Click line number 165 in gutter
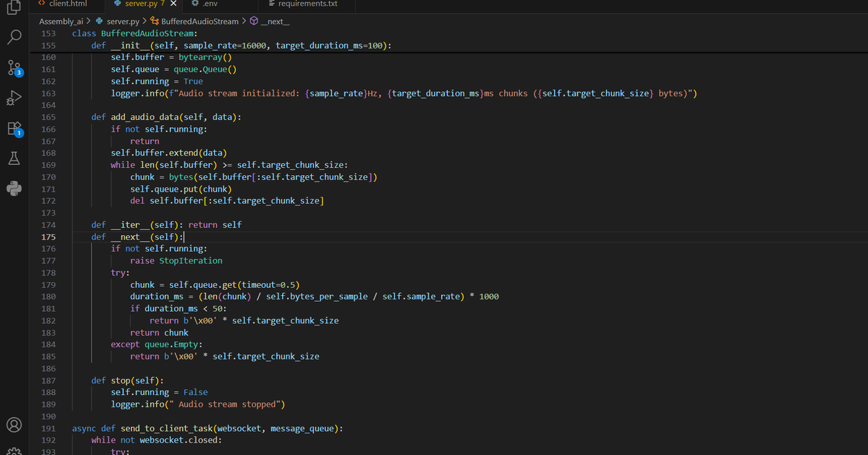Screen dimensions: 868x455 48,117
